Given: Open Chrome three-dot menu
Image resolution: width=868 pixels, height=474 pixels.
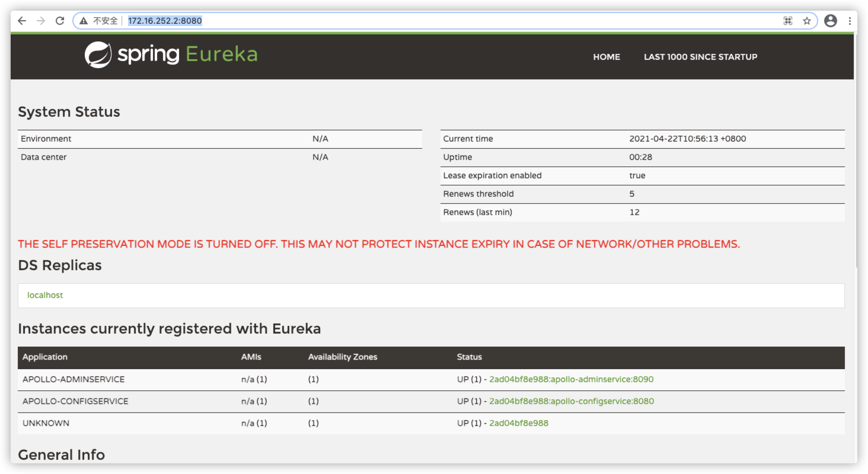Looking at the screenshot, I should [850, 21].
